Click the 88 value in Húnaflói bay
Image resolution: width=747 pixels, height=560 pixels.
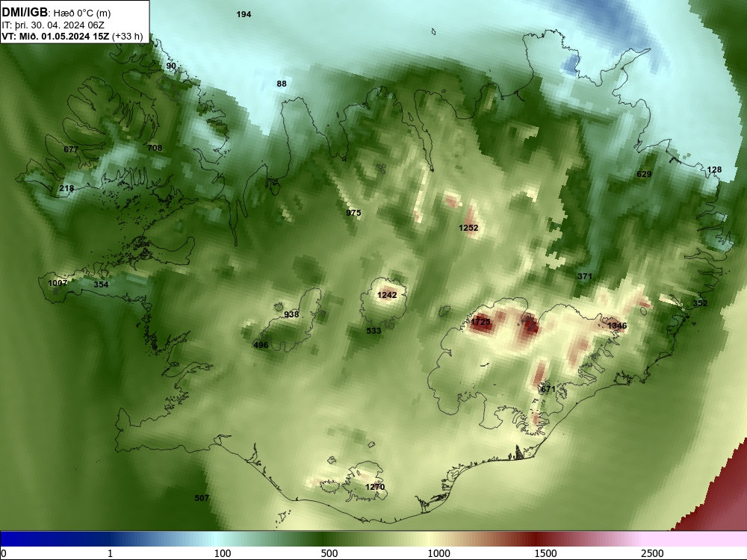click(282, 84)
